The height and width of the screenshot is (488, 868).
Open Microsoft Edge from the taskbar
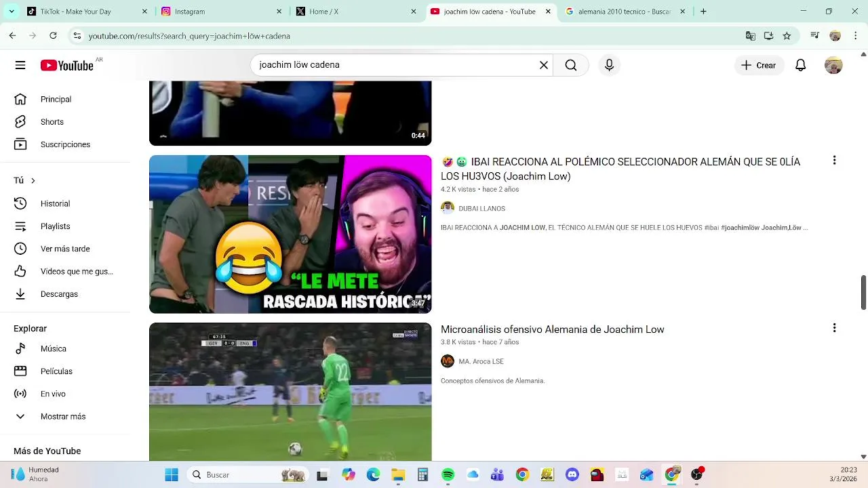pos(373,474)
